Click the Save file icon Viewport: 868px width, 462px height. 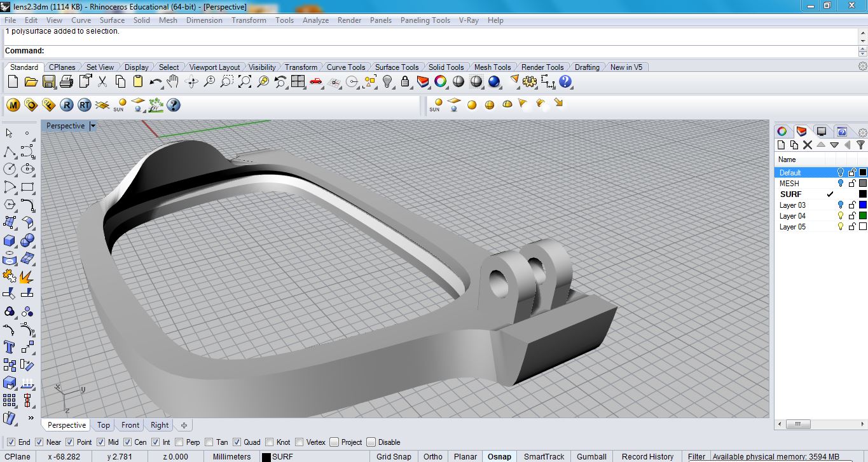click(48, 81)
